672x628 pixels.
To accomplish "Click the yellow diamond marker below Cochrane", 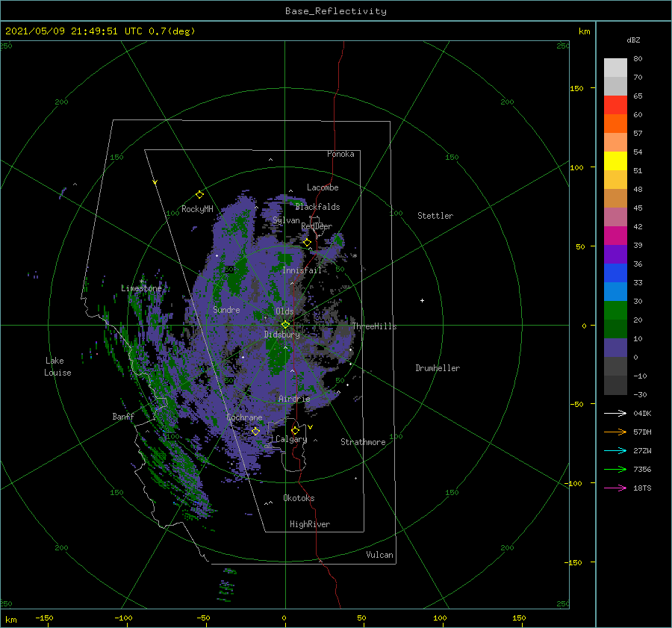I will click(256, 431).
